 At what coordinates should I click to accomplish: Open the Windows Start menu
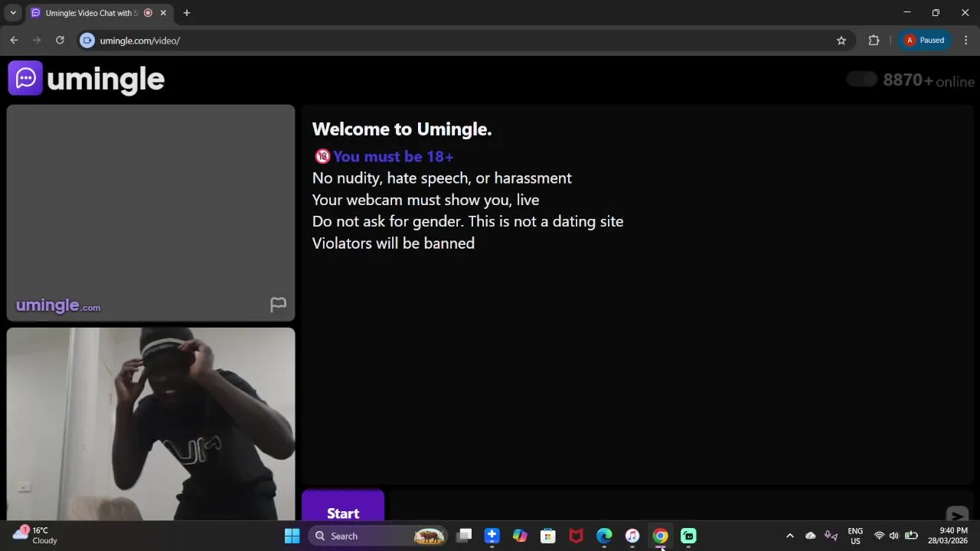(x=292, y=536)
